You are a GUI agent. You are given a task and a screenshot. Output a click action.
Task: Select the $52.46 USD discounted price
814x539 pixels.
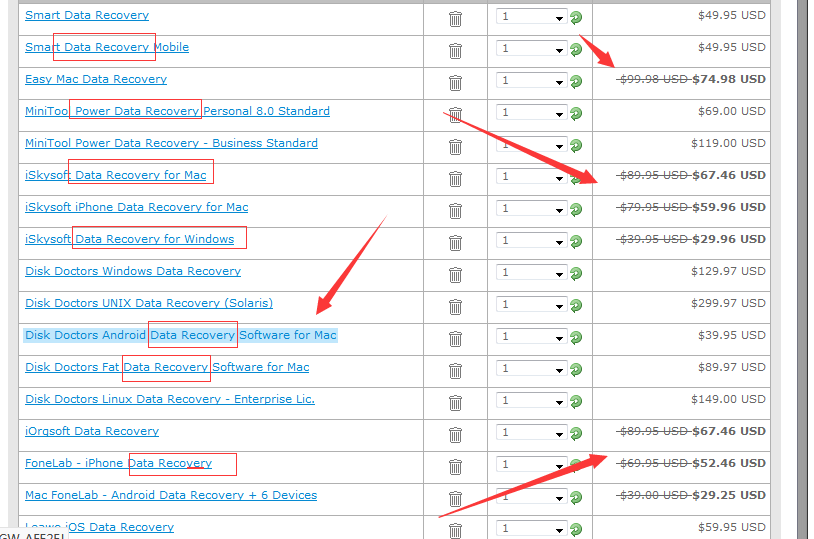tap(729, 463)
